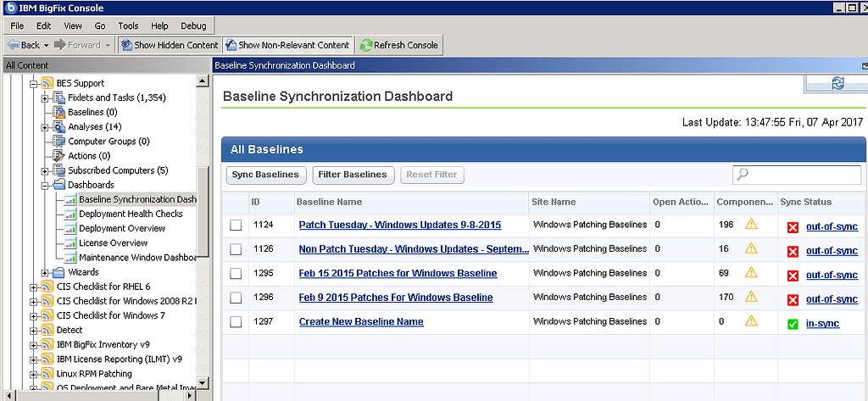This screenshot has height=401, width=868.
Task: Click the Sync Baselines button
Action: pos(265,175)
